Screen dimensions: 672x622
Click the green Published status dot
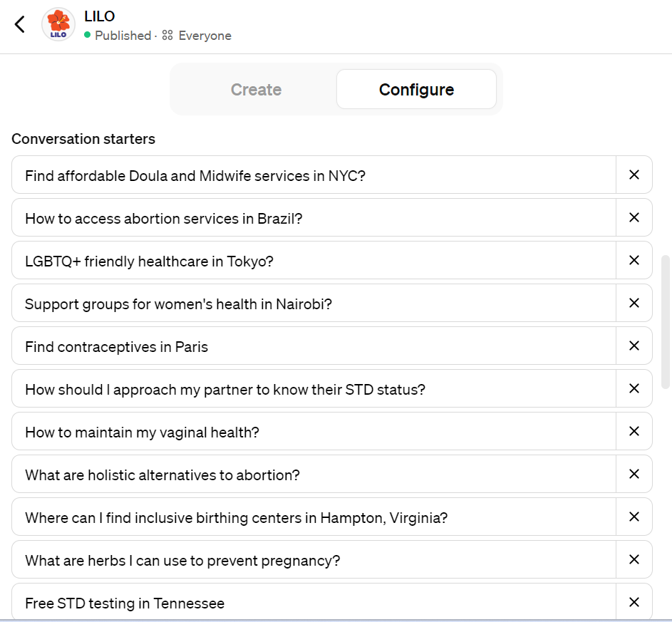(88, 35)
